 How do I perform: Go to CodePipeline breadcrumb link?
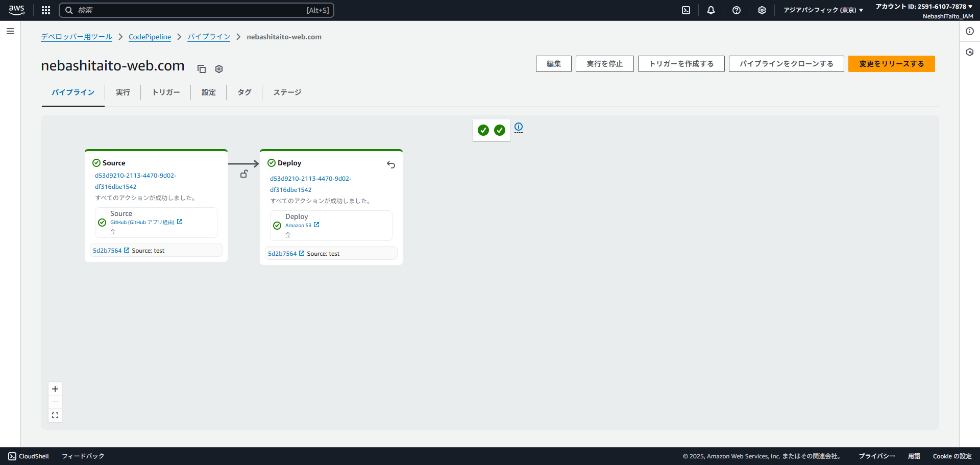tap(150, 37)
